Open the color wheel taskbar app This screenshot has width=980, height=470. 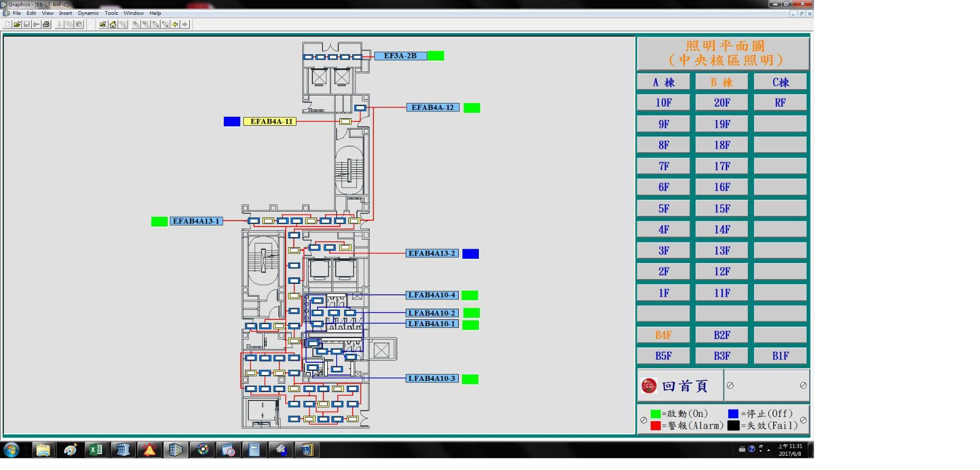[202, 450]
